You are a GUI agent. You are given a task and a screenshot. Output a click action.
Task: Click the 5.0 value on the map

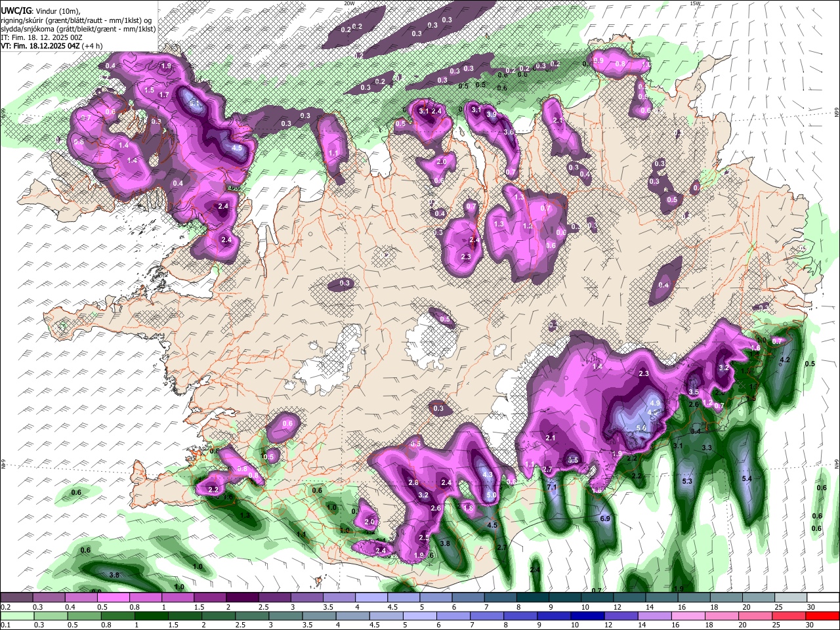490,495
